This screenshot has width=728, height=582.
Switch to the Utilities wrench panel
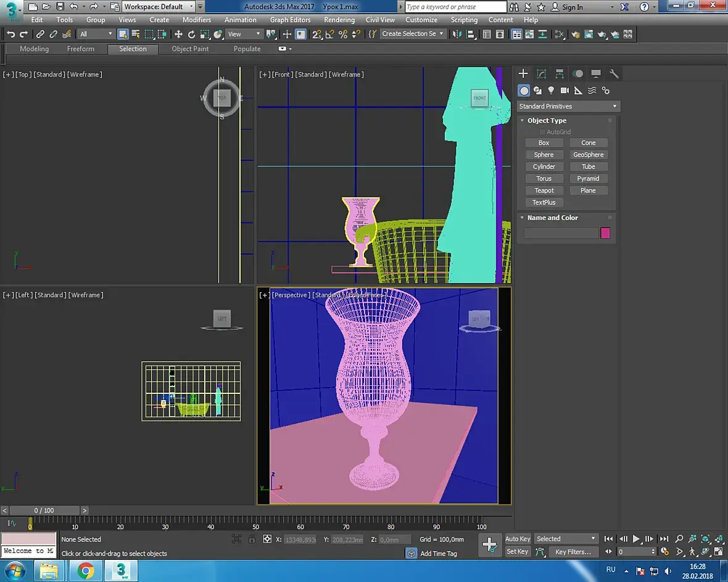pyautogui.click(x=614, y=74)
